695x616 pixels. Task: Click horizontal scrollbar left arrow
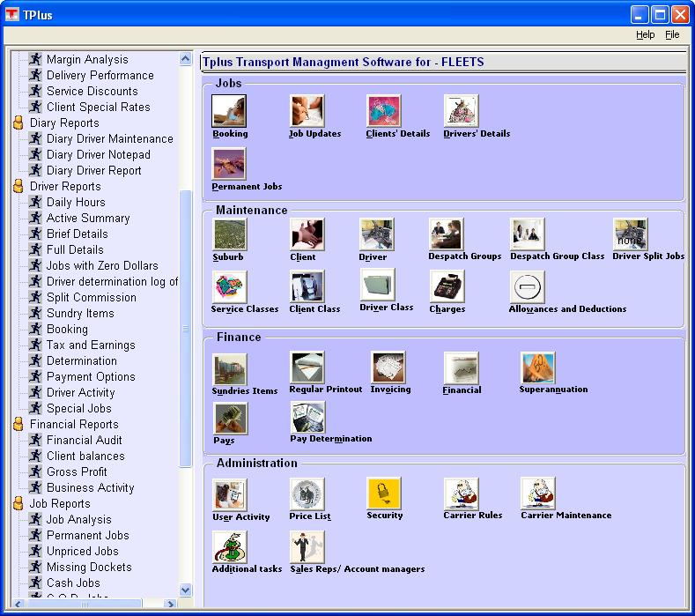coord(18,604)
